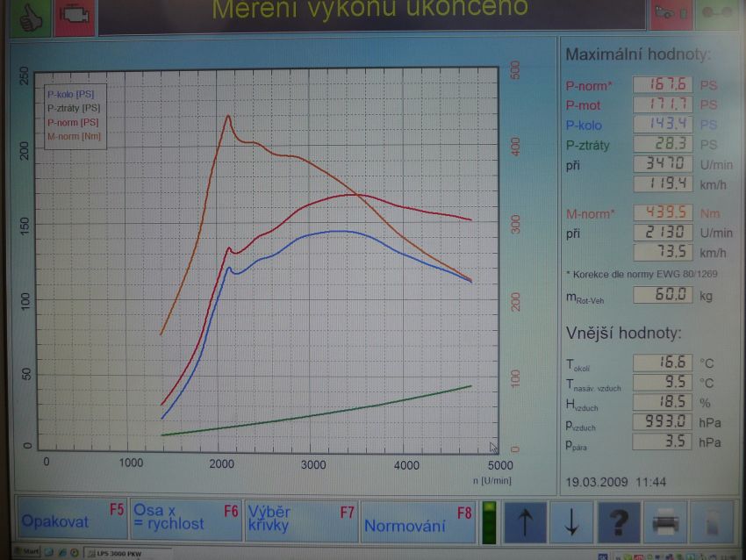This screenshot has width=746, height=560.
Task: Click the 3470 U/min value field
Action: click(663, 163)
